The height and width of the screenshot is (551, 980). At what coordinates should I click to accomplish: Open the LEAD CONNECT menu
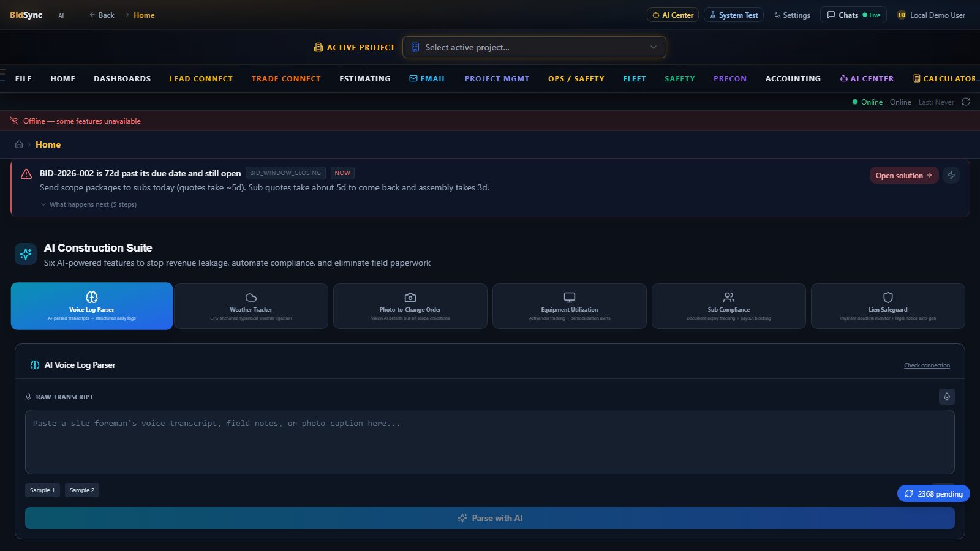click(201, 78)
